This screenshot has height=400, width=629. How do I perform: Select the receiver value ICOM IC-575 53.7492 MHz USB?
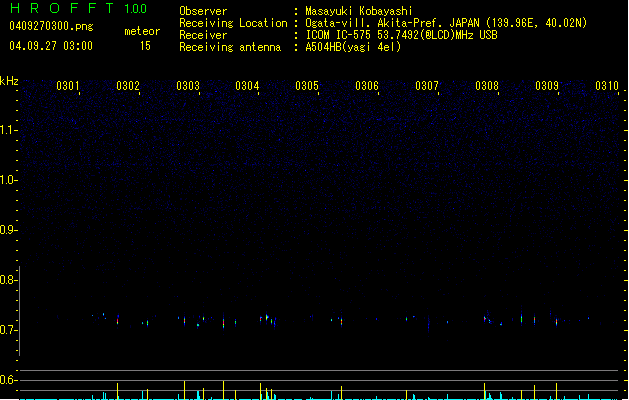(x=401, y=35)
